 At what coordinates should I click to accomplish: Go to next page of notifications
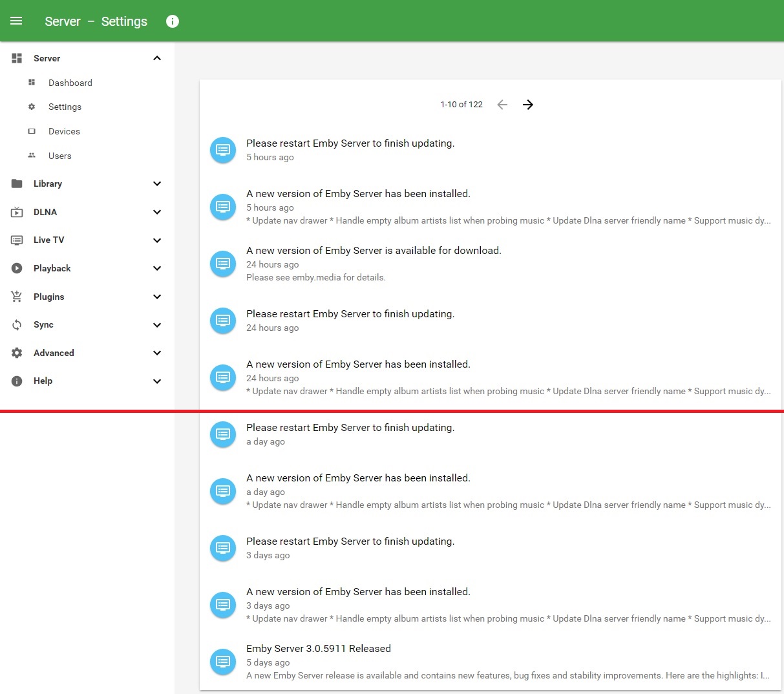tap(528, 105)
